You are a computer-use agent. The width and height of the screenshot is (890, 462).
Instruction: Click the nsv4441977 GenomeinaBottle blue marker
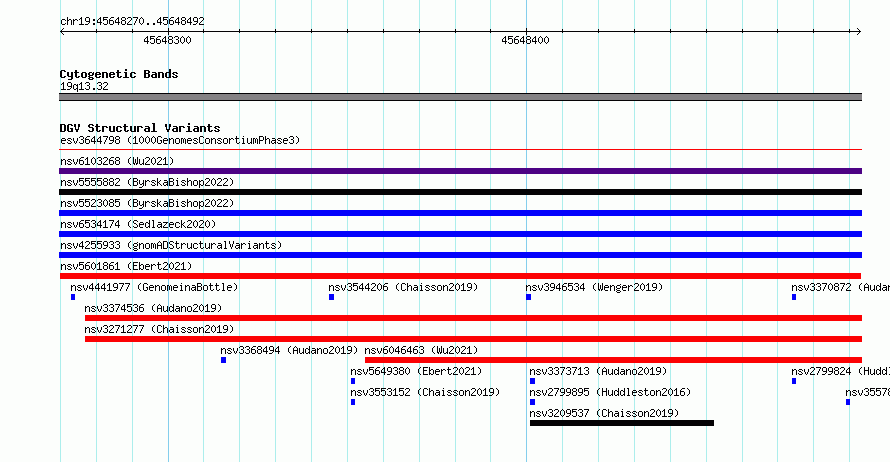[x=73, y=297]
